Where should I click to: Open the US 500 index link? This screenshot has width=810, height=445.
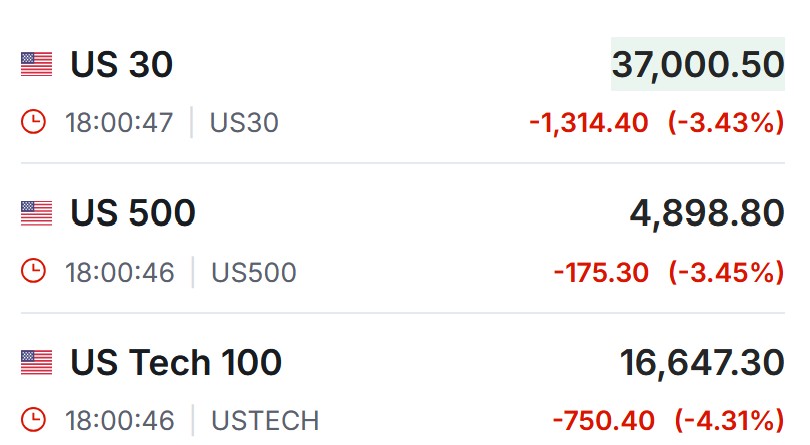click(133, 213)
